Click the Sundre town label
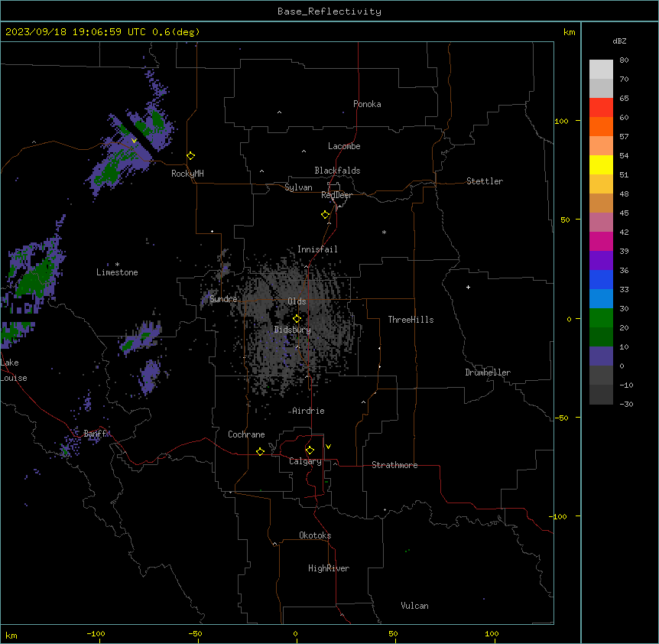659x644 pixels. click(223, 299)
